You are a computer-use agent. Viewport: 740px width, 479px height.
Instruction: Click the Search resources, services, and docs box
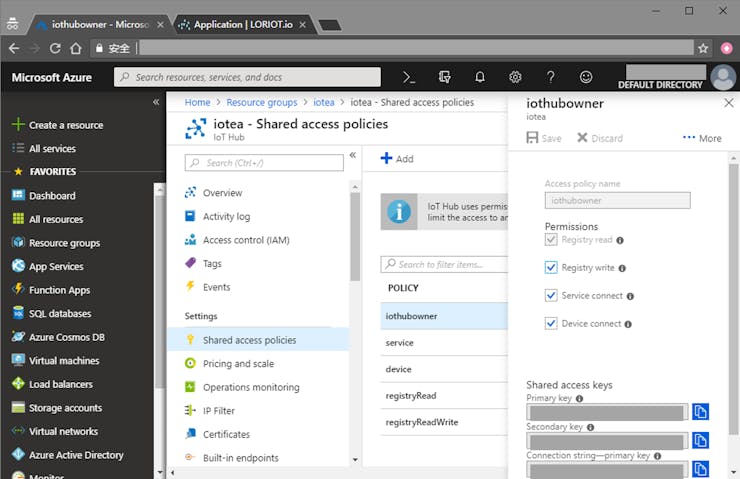[x=247, y=77]
